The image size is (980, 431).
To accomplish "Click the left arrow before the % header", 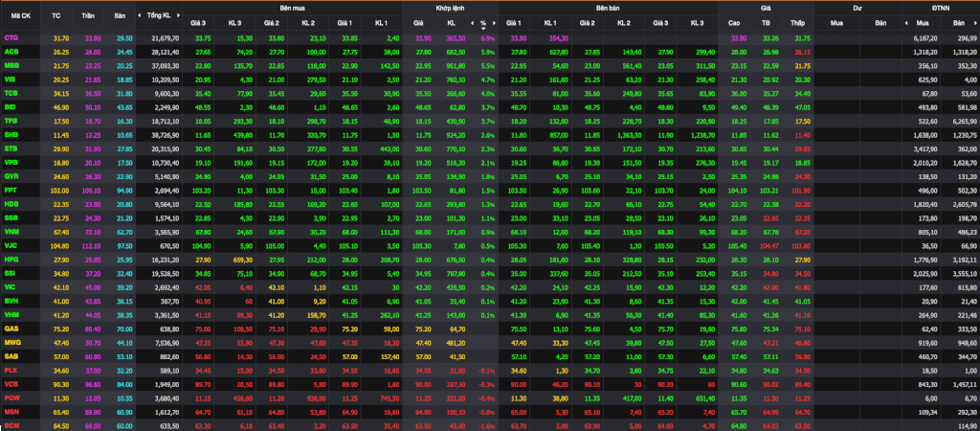I will [473, 23].
